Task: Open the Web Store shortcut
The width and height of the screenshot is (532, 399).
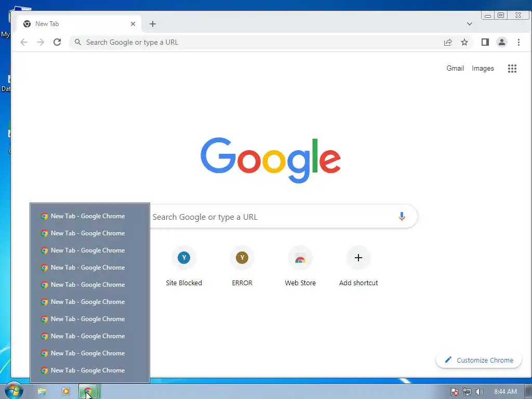Action: point(300,266)
